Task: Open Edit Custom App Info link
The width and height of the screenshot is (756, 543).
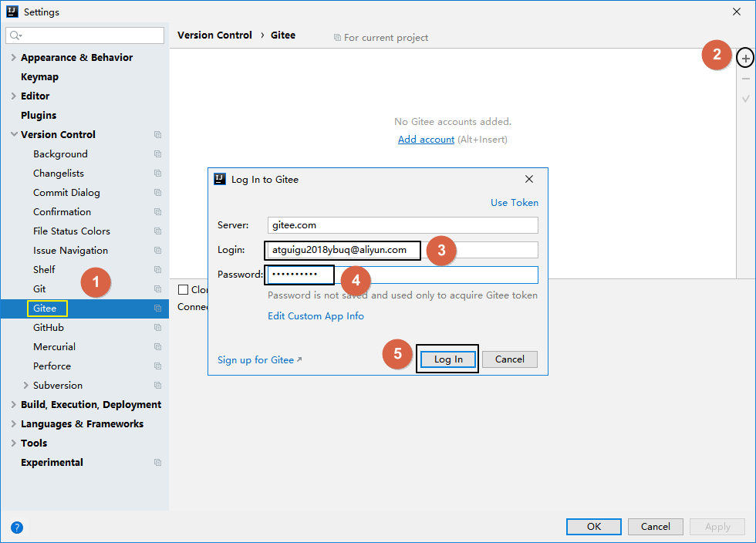Action: 316,316
